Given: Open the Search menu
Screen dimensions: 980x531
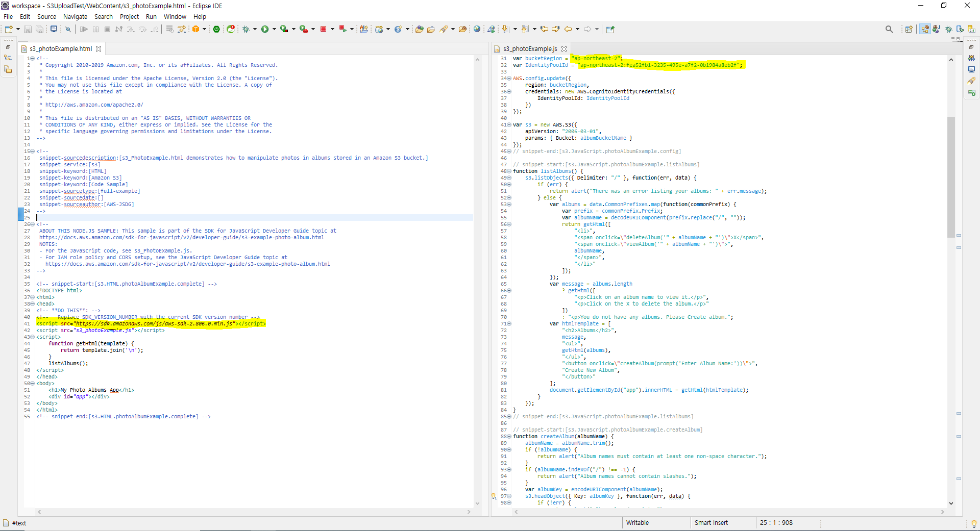Looking at the screenshot, I should [x=104, y=17].
